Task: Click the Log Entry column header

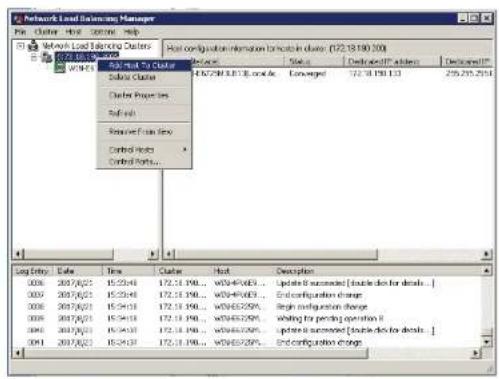Action: click(32, 271)
